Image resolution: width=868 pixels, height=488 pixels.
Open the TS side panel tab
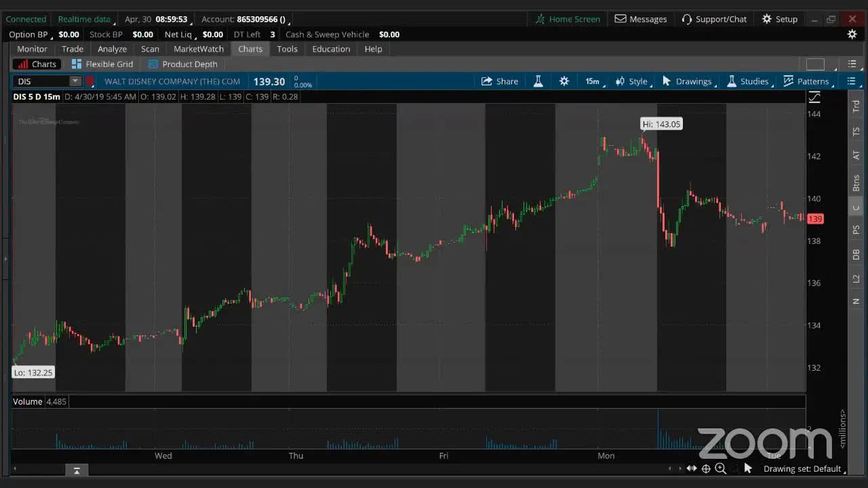point(856,131)
